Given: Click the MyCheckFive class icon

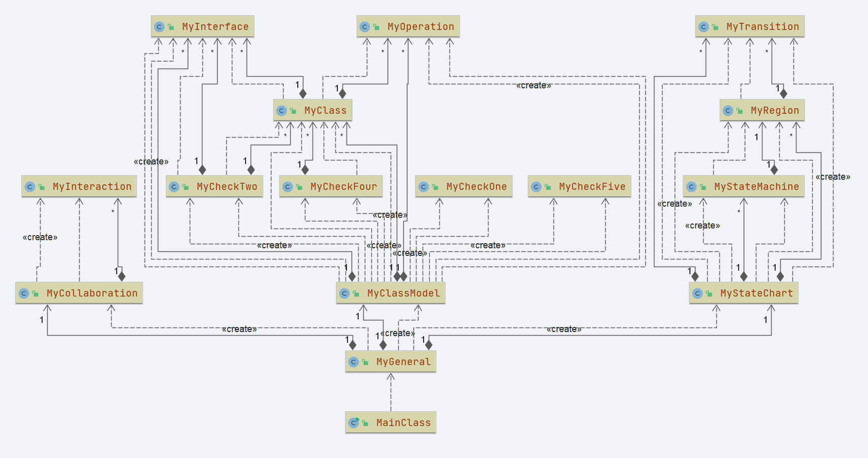Looking at the screenshot, I should click(x=536, y=187).
